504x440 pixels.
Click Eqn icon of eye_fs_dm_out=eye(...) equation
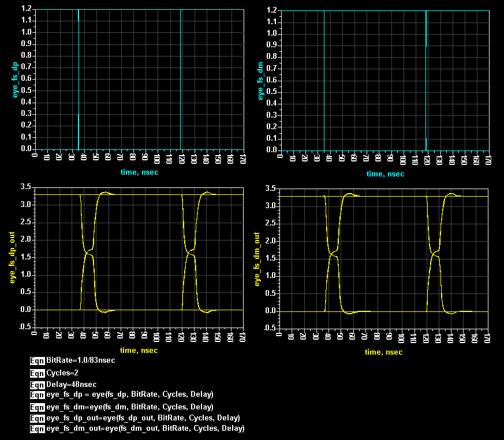click(x=38, y=429)
